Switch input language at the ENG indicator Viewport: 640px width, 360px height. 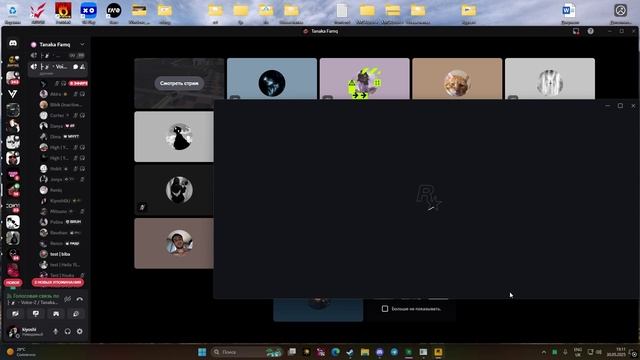click(578, 352)
